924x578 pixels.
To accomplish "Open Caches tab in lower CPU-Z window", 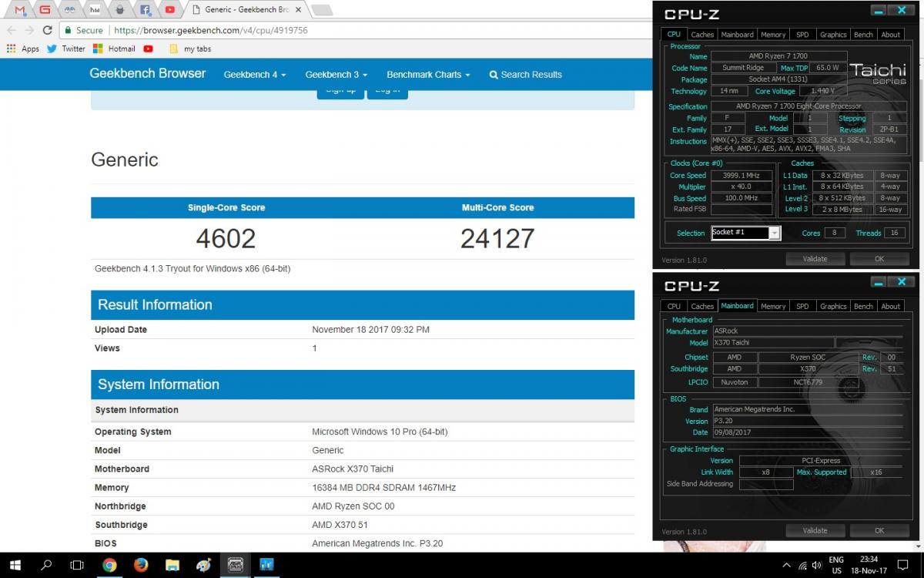I will (702, 306).
